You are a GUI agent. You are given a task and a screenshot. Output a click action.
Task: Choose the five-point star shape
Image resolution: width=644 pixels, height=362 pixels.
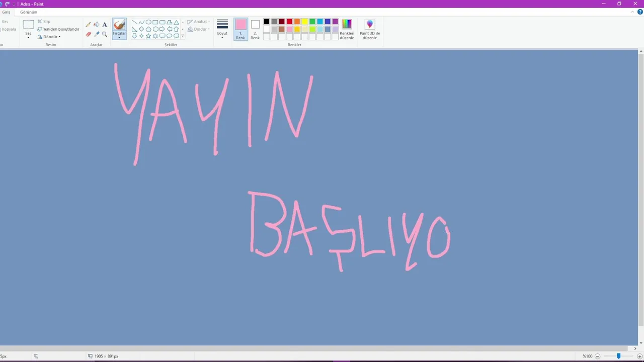pos(148,36)
